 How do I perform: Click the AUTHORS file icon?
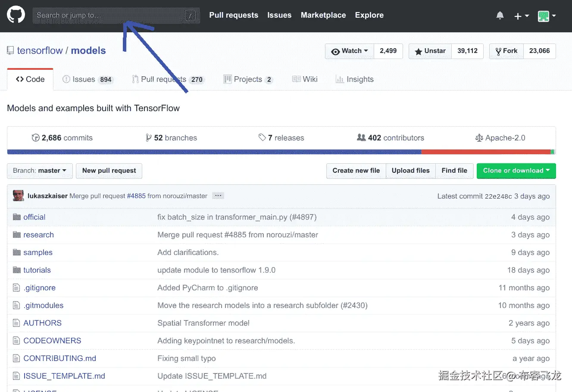pyautogui.click(x=16, y=323)
